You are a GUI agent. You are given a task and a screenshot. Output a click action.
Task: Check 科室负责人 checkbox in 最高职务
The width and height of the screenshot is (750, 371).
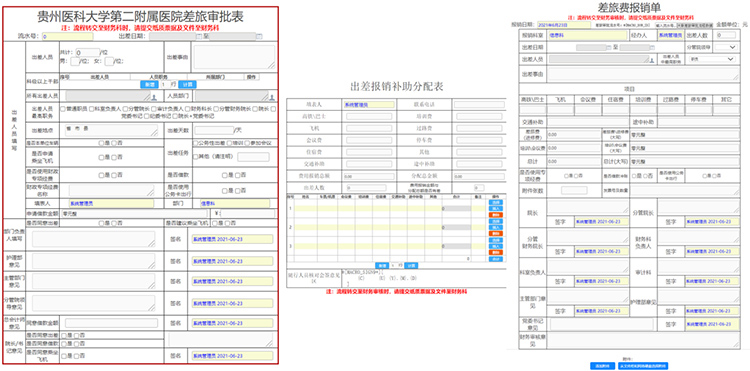(91, 109)
